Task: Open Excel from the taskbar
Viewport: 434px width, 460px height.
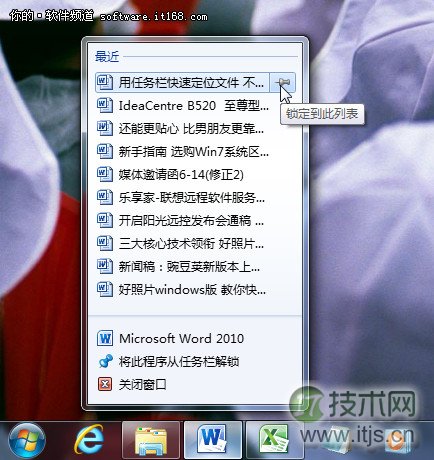Action: coord(274,441)
